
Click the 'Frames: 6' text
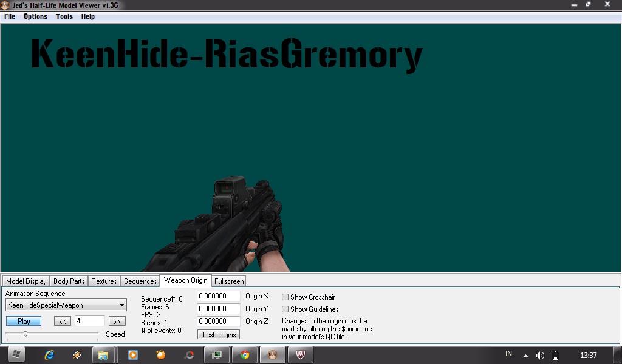[x=155, y=307]
